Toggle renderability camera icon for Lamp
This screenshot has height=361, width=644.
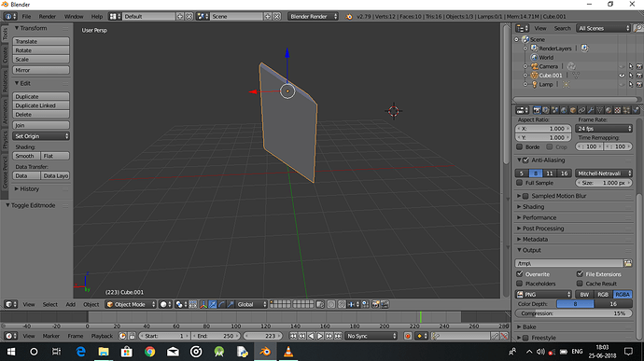[x=639, y=84]
